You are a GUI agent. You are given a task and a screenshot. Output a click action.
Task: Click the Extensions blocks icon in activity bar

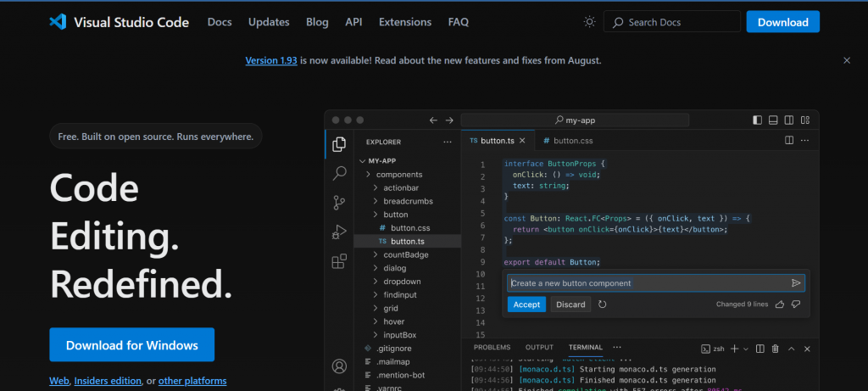point(339,261)
